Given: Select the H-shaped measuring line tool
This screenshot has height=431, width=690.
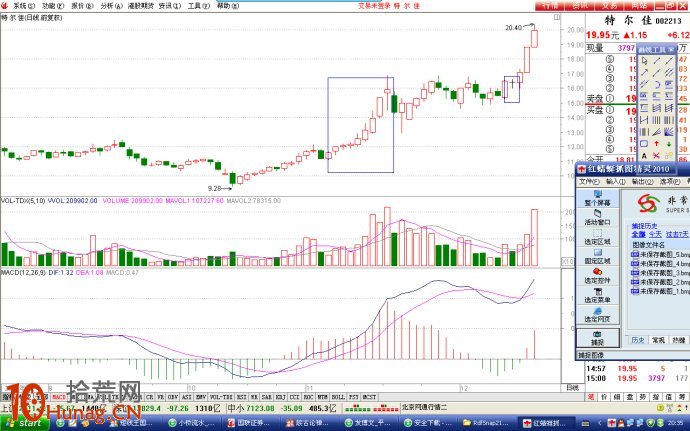Looking at the screenshot, I should pyautogui.click(x=644, y=120).
